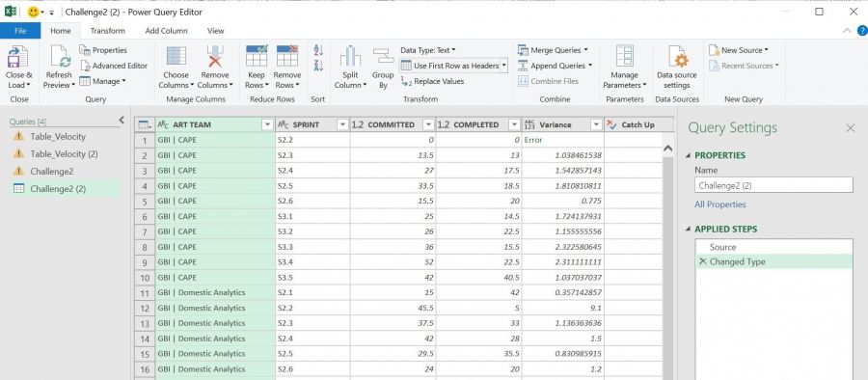Delete the Changed Type step with its X icon
This screenshot has height=380, width=868.
702,261
